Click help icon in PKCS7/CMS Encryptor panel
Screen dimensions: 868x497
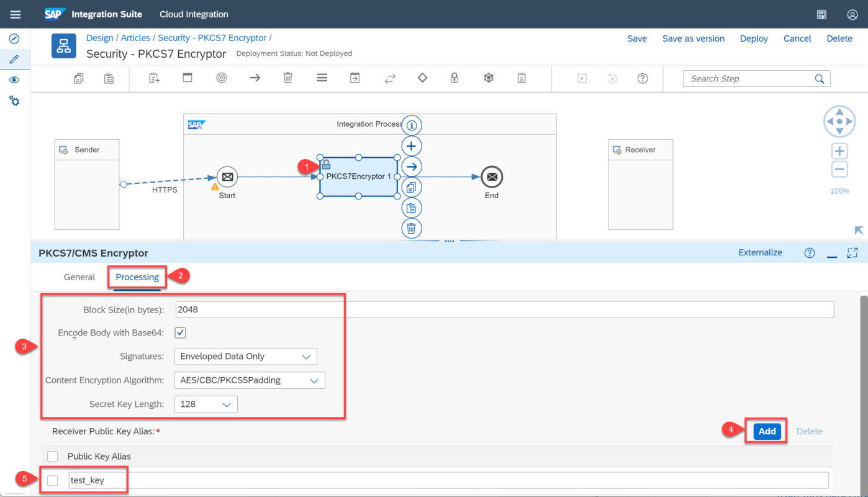[x=810, y=253]
